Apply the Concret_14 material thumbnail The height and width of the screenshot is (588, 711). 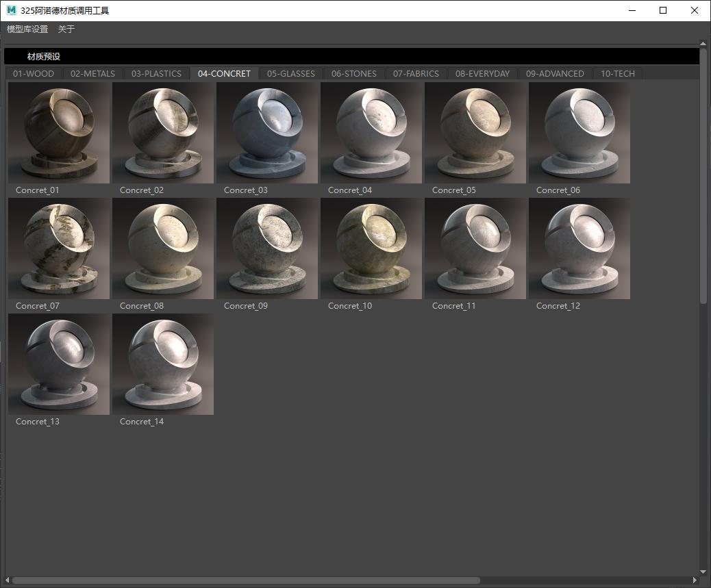163,364
